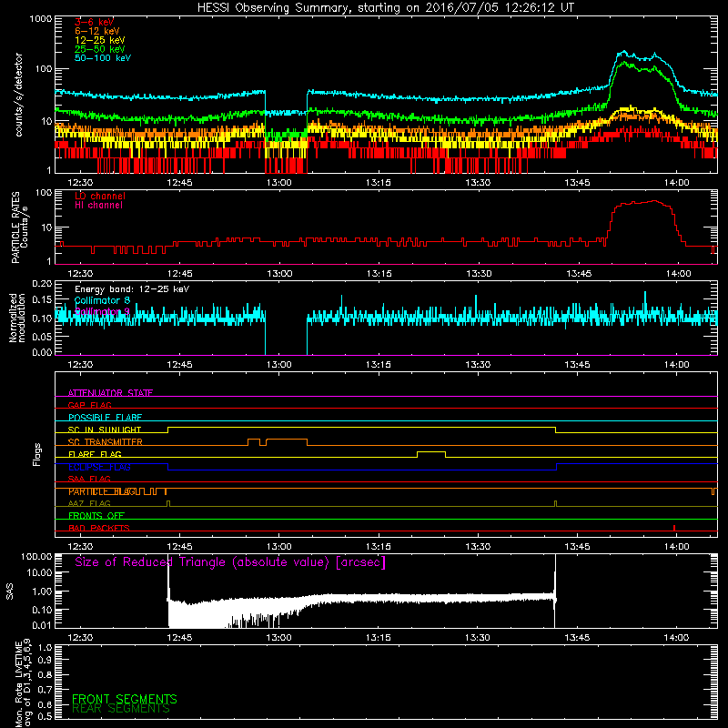Screen dimensions: 728x728
Task: Click the SAS axis label
Action: coord(10,591)
